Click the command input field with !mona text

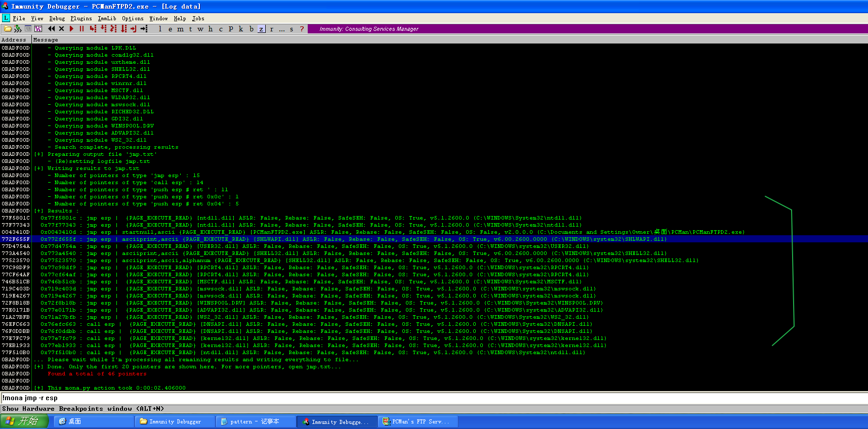(434, 398)
